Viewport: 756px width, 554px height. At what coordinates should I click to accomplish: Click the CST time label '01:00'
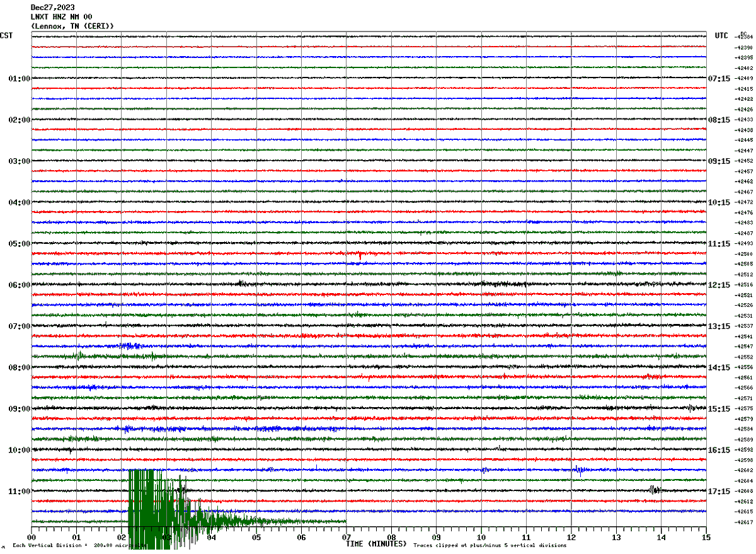click(x=19, y=79)
